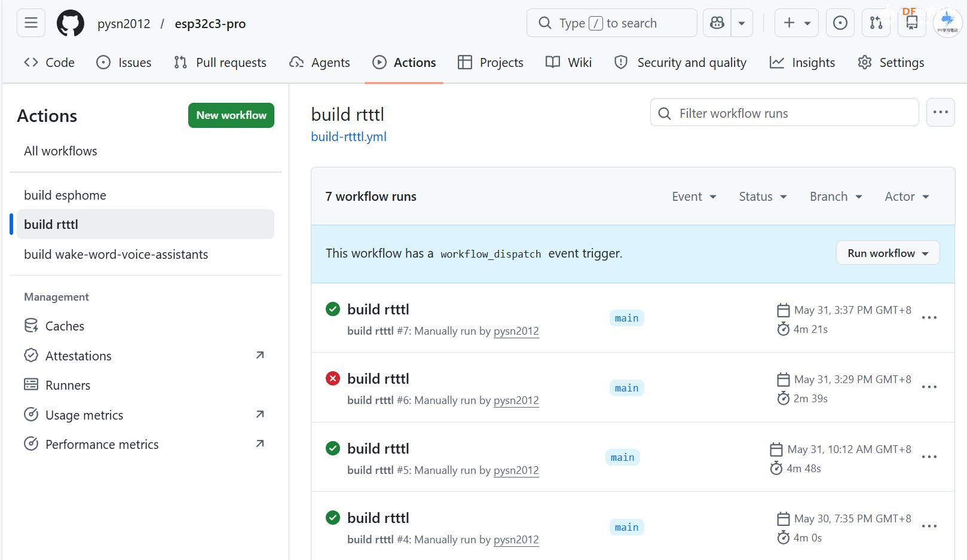Screen dimensions: 967x560
Task: Go to GitHub homepage via Octocat logo
Action: (x=71, y=23)
